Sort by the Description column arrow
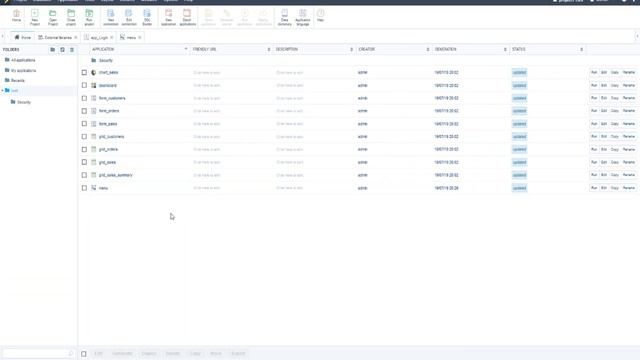 351,49
